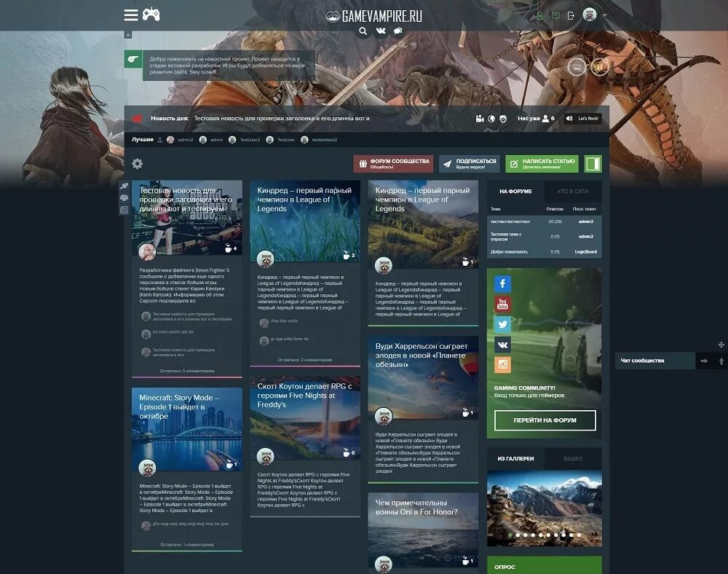
Task: Click author avatar on Minecraft card
Action: tap(147, 468)
